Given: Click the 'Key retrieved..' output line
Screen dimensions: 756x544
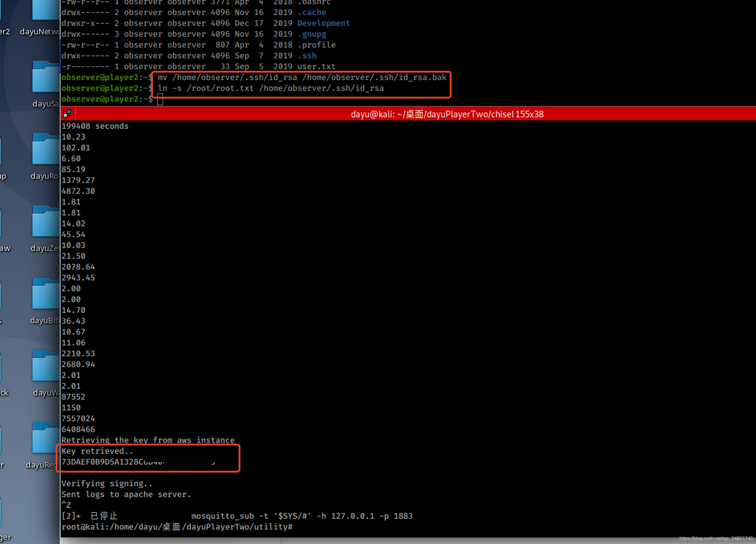Looking at the screenshot, I should [x=97, y=451].
